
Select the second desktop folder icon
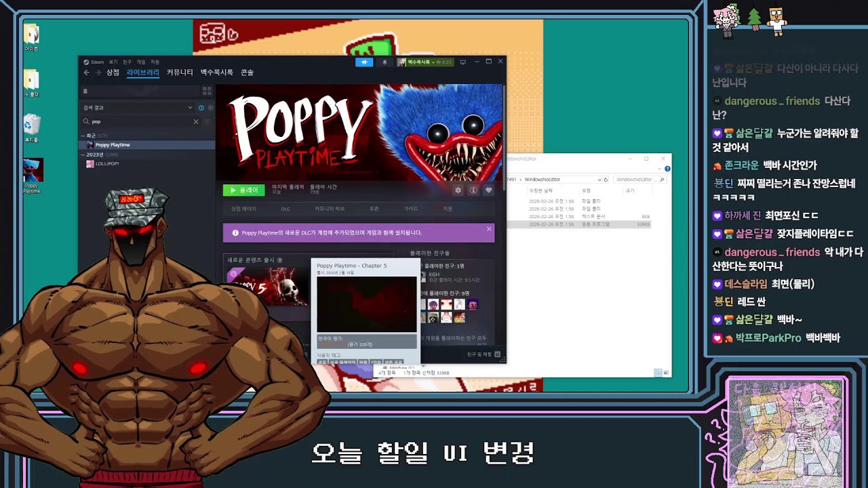tap(32, 83)
